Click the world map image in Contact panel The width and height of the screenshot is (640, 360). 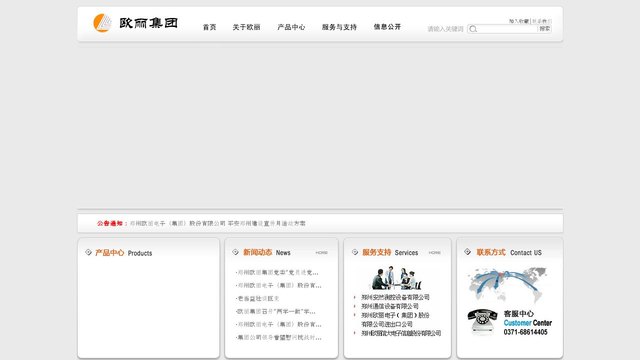(507, 285)
